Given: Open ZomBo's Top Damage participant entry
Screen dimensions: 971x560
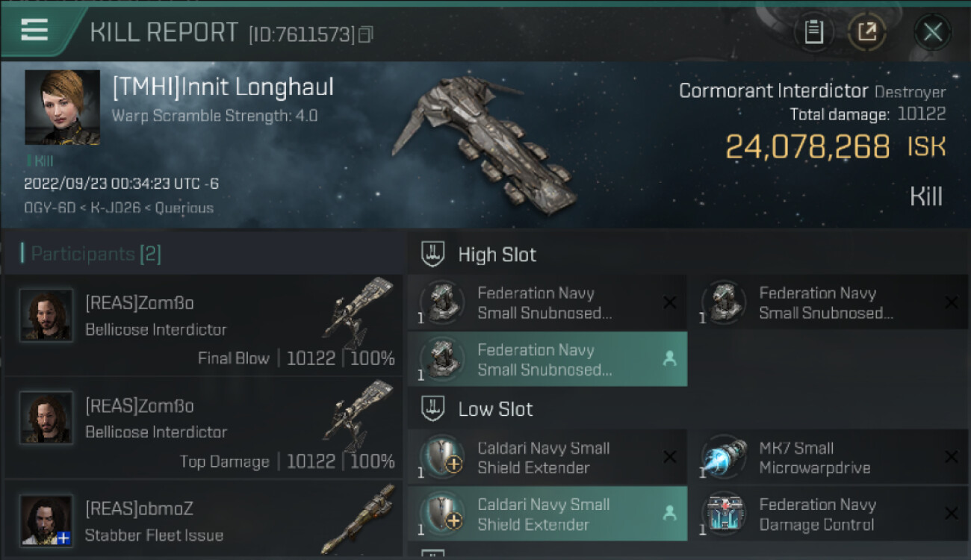Looking at the screenshot, I should [x=203, y=428].
